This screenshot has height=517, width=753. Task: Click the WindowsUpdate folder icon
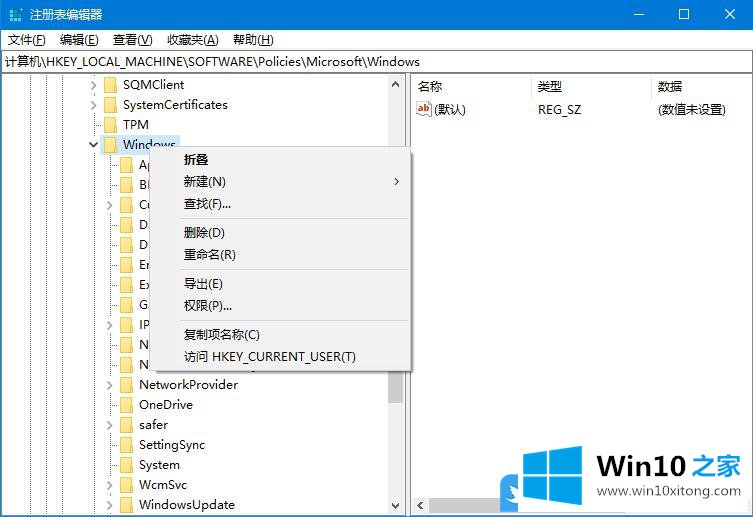[126, 505]
